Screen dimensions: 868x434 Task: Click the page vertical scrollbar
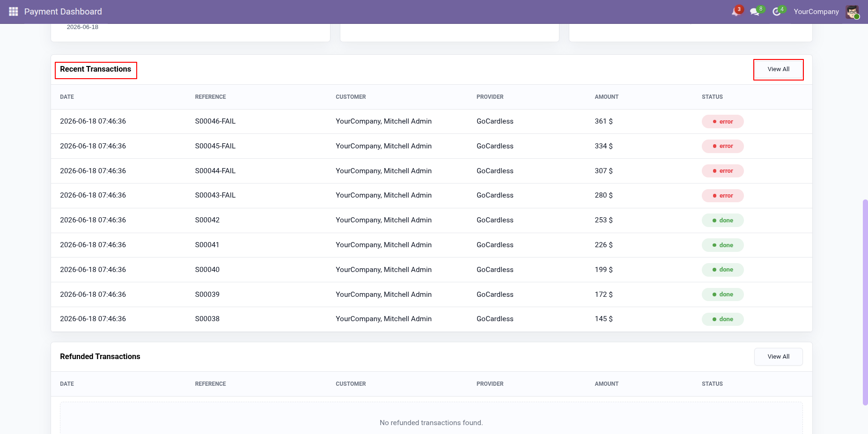point(865,302)
